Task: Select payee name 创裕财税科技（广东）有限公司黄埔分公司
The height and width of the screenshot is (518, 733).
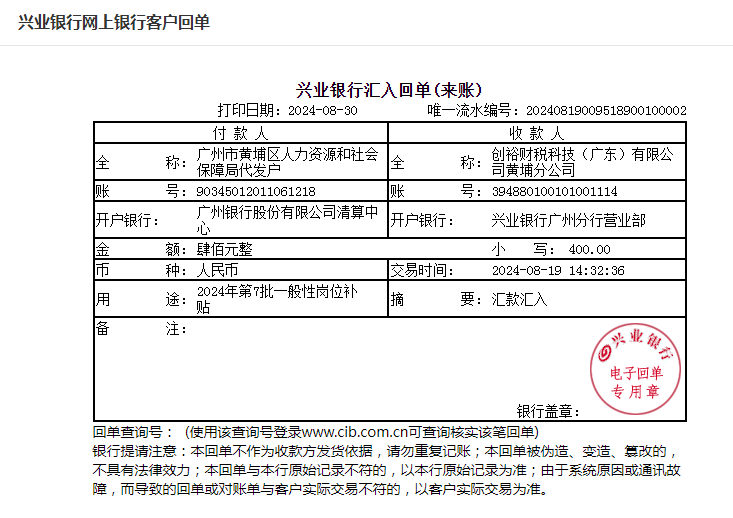Action: 582,162
